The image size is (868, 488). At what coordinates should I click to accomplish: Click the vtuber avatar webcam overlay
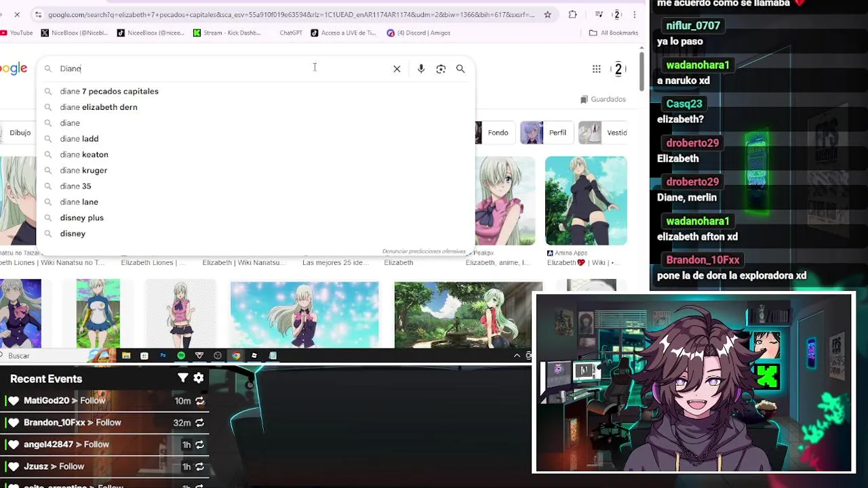click(693, 383)
